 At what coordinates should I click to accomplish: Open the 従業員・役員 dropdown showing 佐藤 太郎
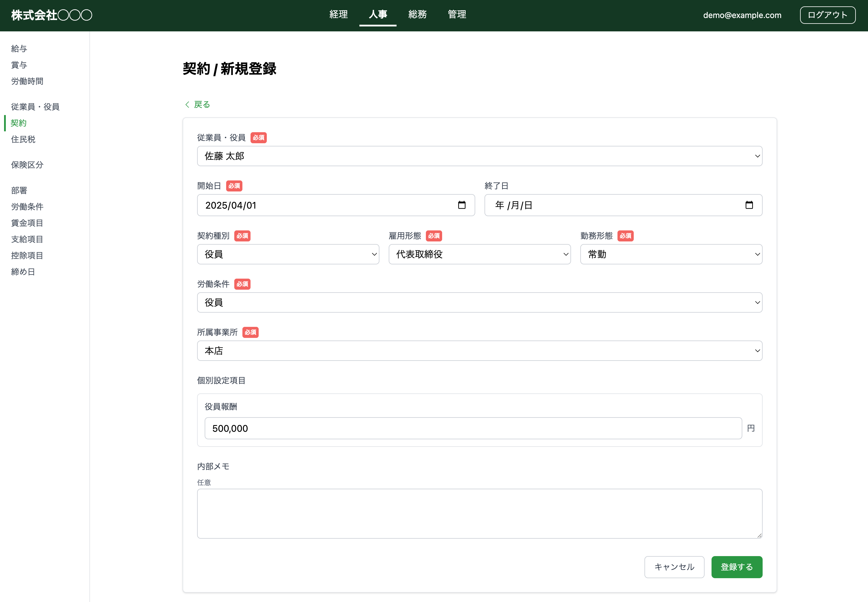[x=479, y=156]
